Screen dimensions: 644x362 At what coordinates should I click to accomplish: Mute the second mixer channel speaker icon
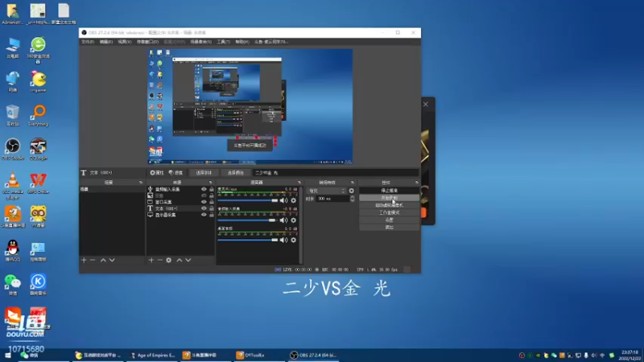(x=284, y=220)
